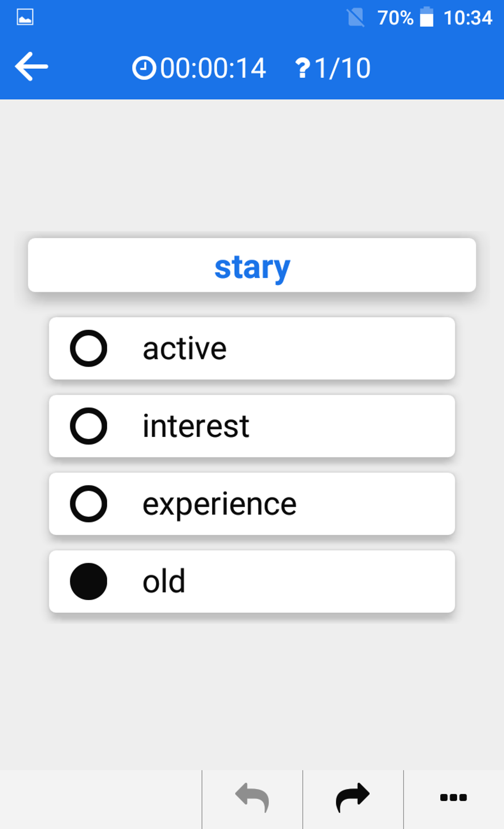This screenshot has width=504, height=829.
Task: Select the "active" radio button
Action: point(88,349)
